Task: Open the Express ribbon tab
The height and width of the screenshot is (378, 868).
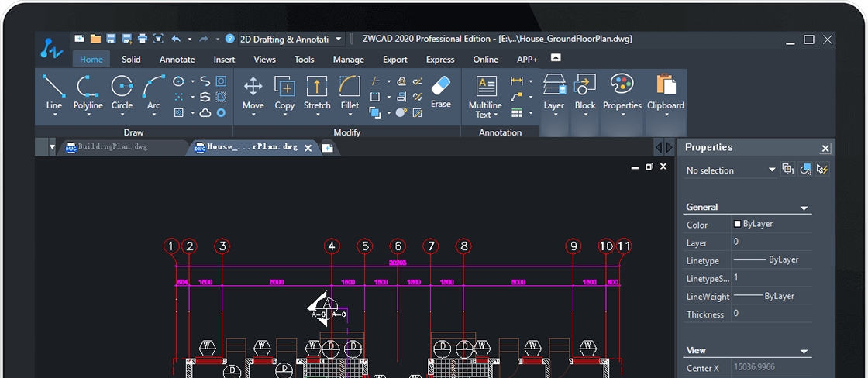Action: click(440, 59)
